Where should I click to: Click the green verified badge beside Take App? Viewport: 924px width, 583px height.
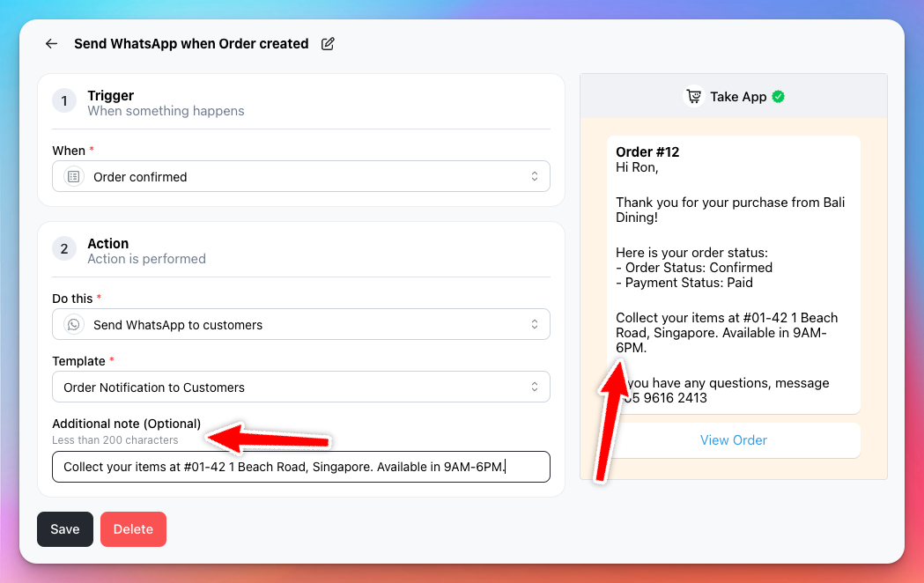[779, 97]
